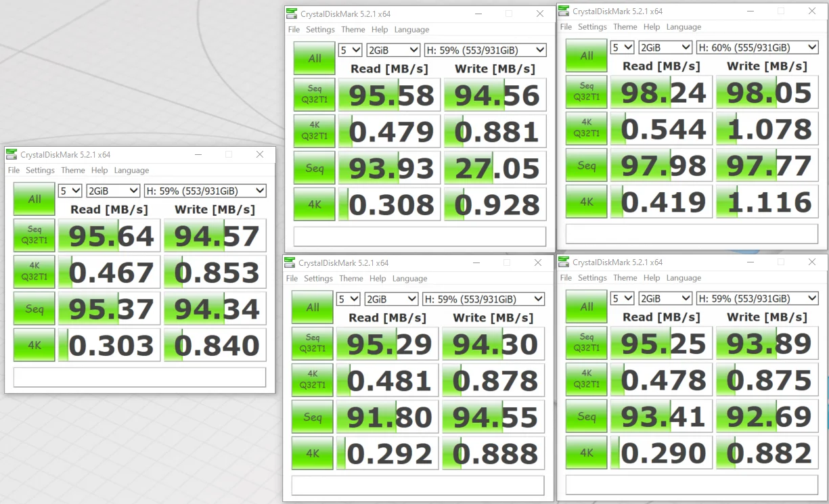Start 4K test beside the 0.419 result

pos(587,202)
